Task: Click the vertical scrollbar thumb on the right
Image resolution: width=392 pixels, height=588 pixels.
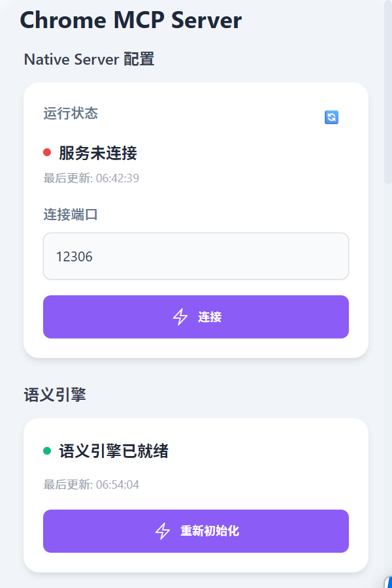Action: pos(387,91)
